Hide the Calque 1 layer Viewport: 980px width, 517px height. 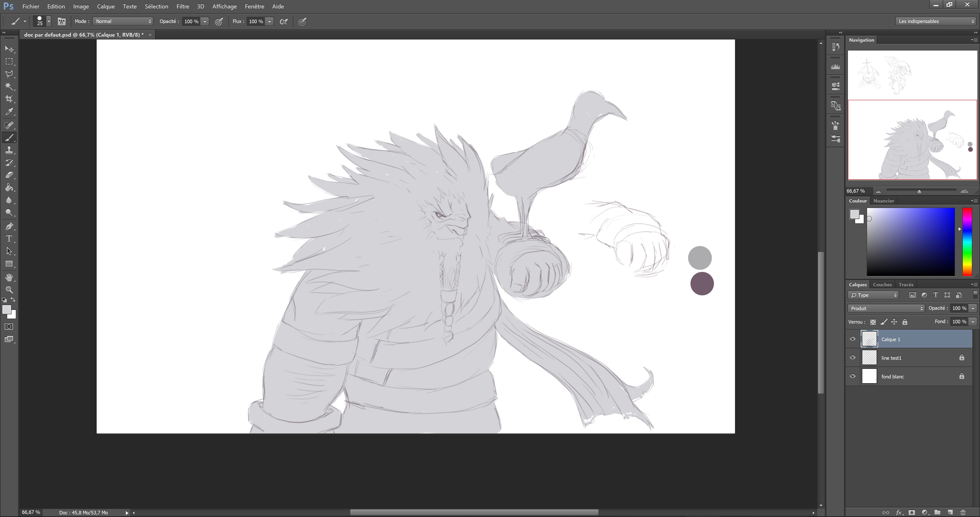click(x=852, y=339)
